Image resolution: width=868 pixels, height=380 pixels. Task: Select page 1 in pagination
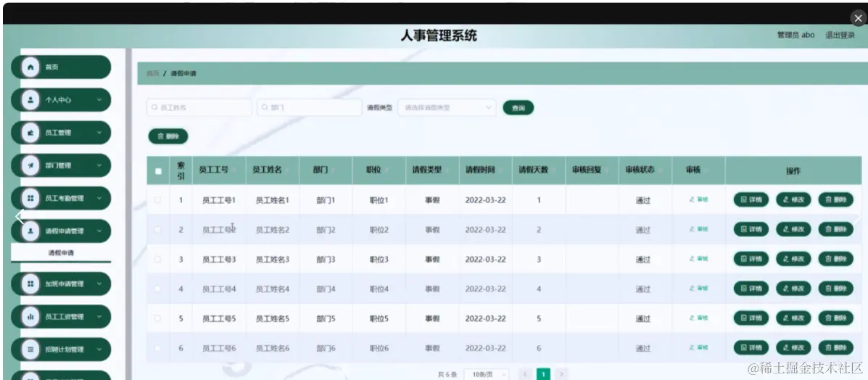point(544,374)
